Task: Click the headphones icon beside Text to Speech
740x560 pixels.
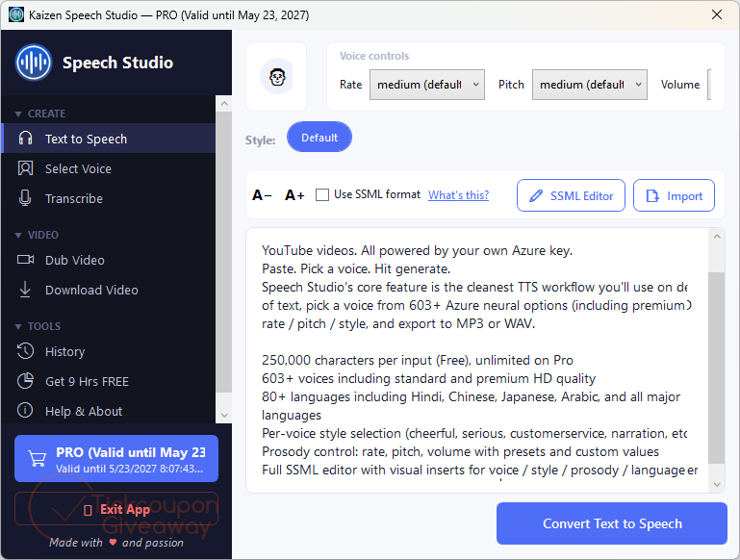Action: (x=25, y=139)
